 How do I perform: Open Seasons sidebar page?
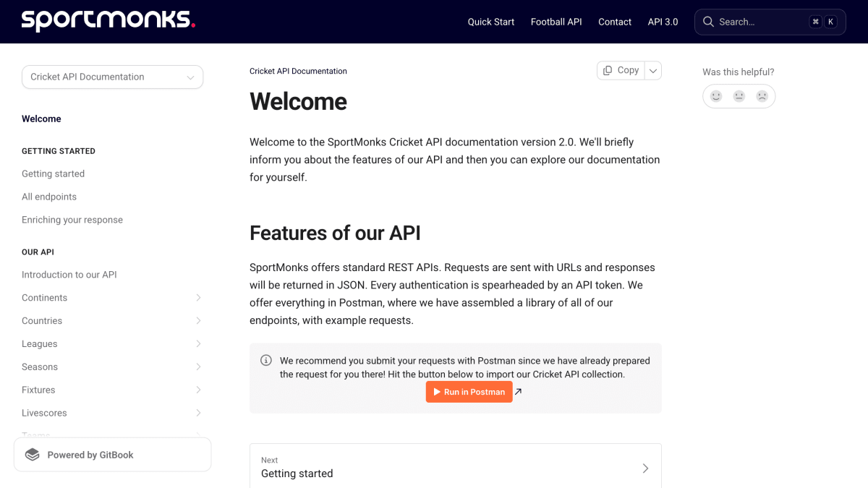[x=40, y=367]
